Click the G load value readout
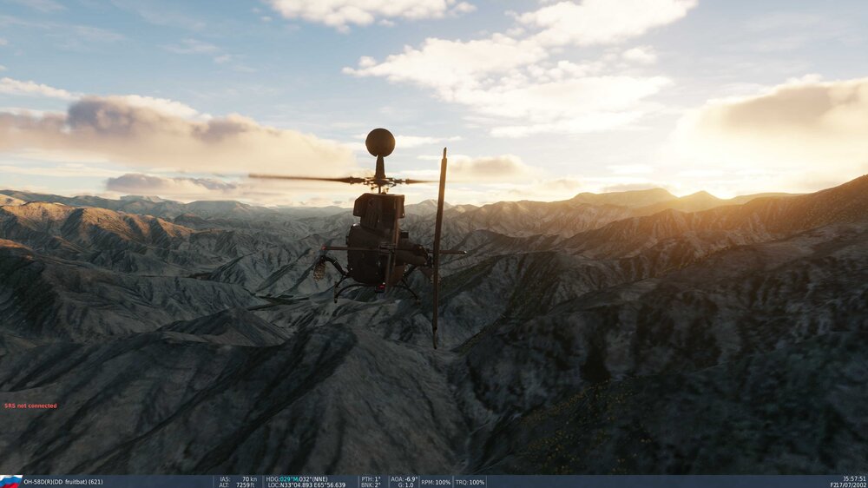868x488 pixels. click(x=403, y=485)
